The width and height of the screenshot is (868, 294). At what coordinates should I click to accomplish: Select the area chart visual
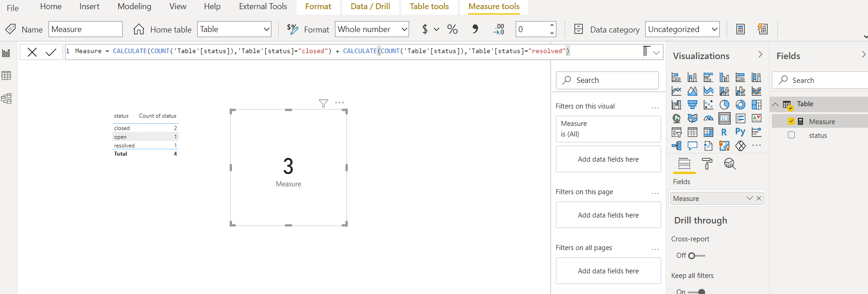click(x=692, y=91)
